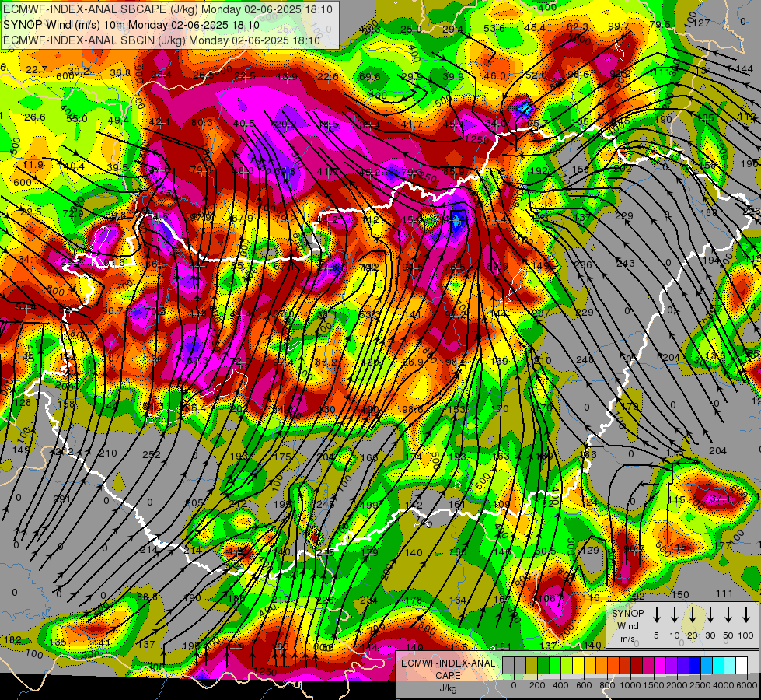This screenshot has width=761, height=700.
Task: Click the map value '266'
Action: (583, 264)
